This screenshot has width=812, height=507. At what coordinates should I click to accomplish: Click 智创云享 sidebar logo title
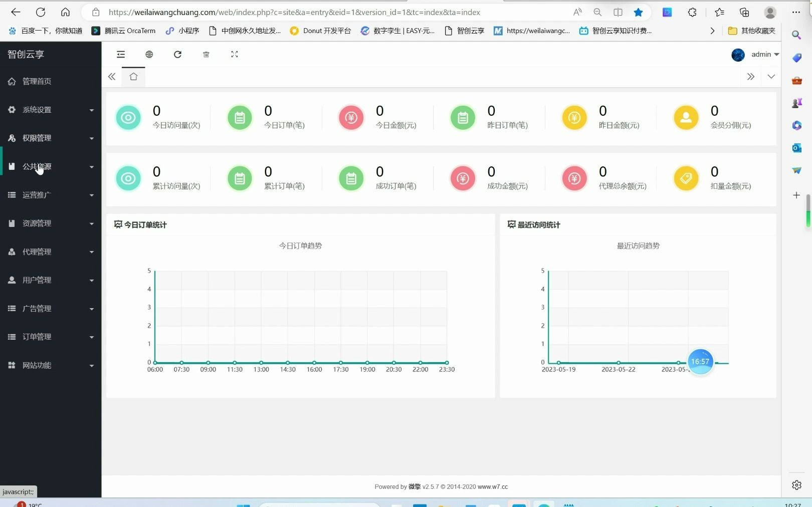pos(26,54)
